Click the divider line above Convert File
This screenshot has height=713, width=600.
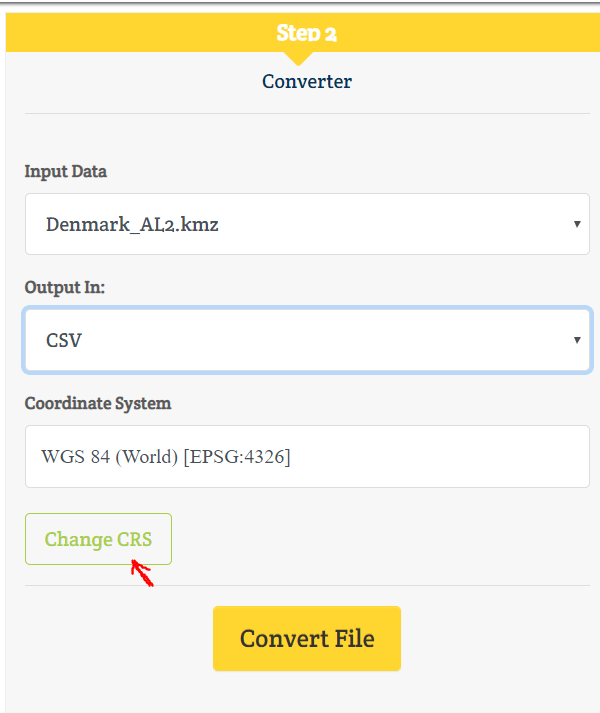coord(307,586)
